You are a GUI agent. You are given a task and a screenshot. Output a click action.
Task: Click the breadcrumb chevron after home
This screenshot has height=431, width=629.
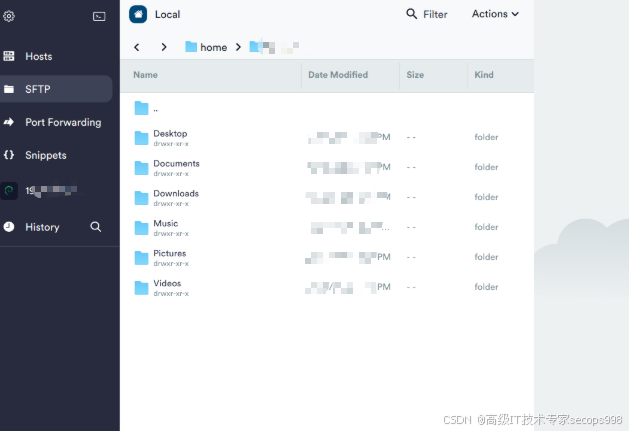(238, 47)
